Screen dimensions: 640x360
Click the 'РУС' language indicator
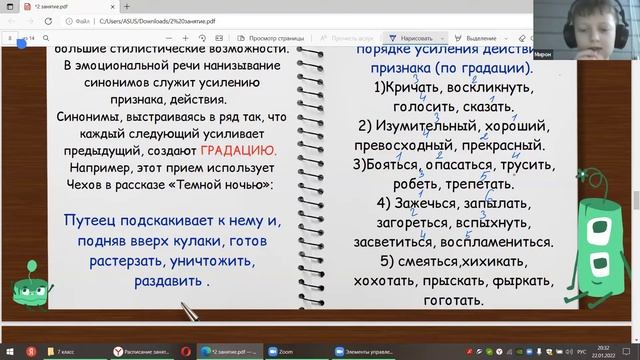(x=582, y=351)
